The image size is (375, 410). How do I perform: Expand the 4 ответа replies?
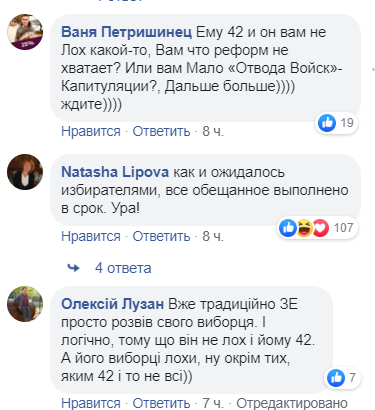click(x=123, y=268)
